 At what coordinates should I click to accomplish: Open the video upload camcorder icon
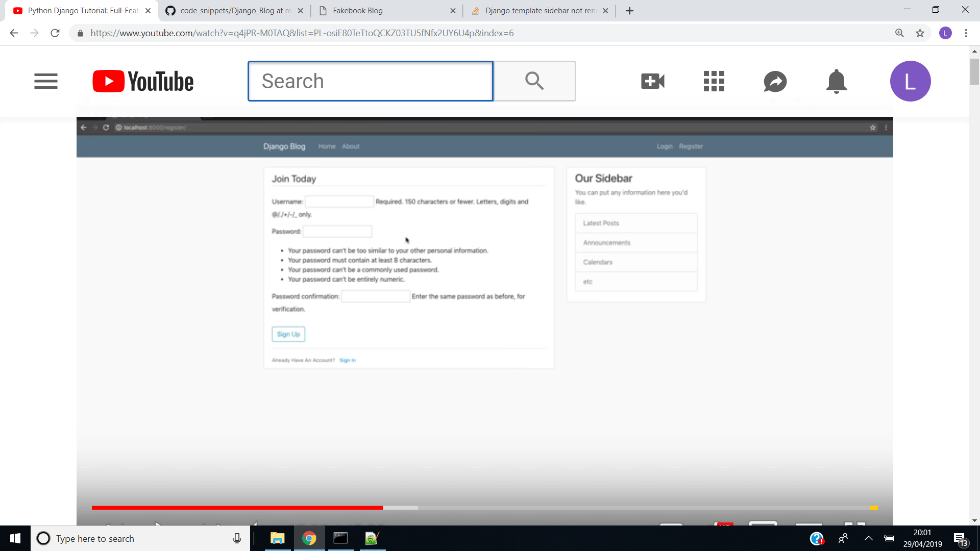652,81
